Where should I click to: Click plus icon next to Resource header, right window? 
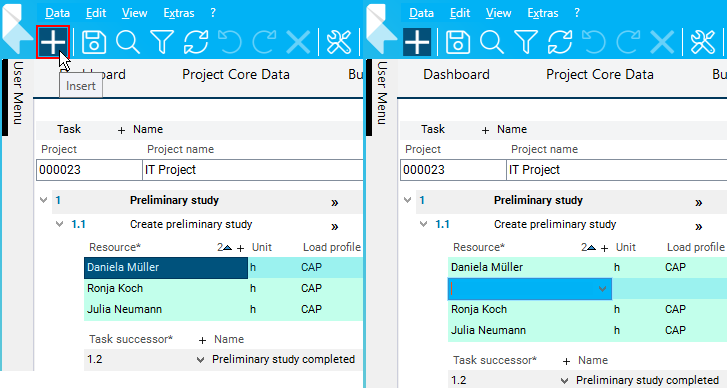604,249
